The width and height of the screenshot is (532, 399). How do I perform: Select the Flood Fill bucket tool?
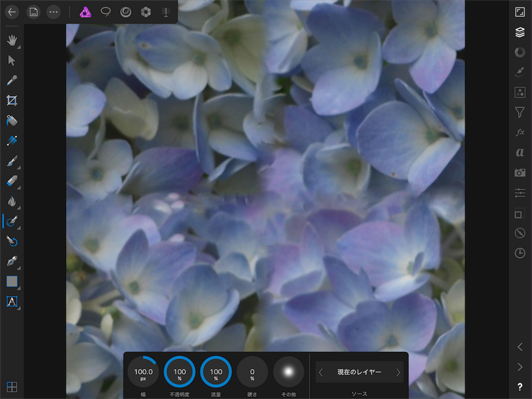point(12,121)
